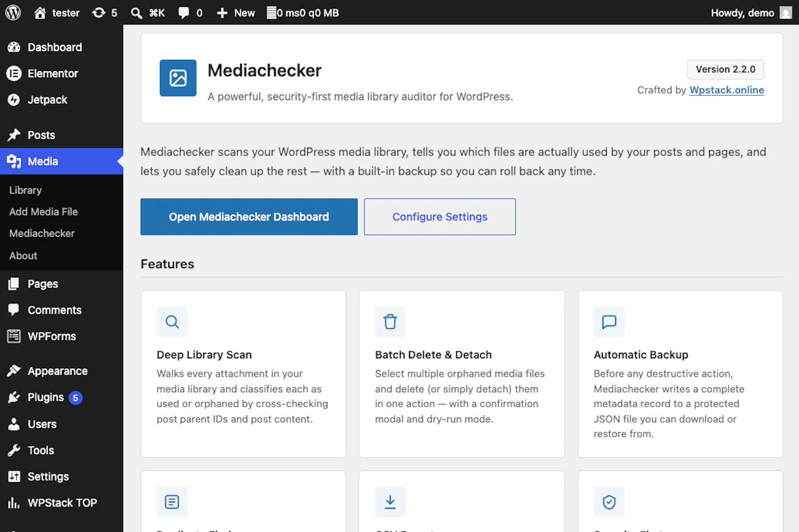Click the Features section heading
Screen dimensions: 799x532
[x=167, y=264]
